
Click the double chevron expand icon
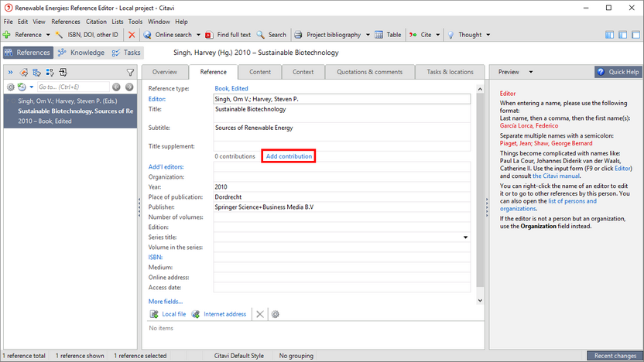[x=10, y=73]
